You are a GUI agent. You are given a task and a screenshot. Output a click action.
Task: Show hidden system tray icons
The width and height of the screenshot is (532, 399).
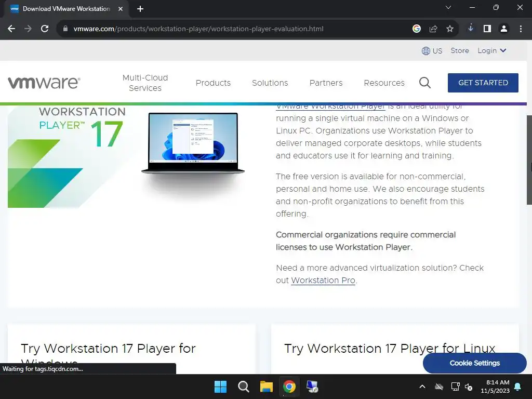422,387
